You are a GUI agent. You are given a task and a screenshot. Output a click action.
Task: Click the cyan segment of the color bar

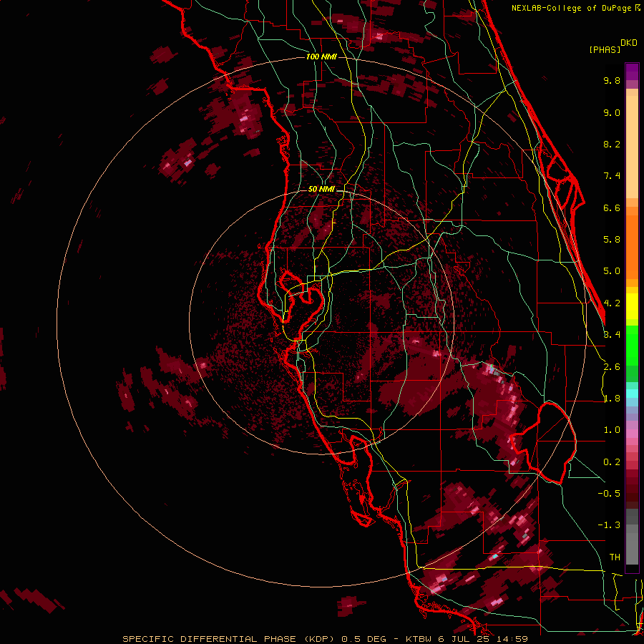pyautogui.click(x=632, y=393)
